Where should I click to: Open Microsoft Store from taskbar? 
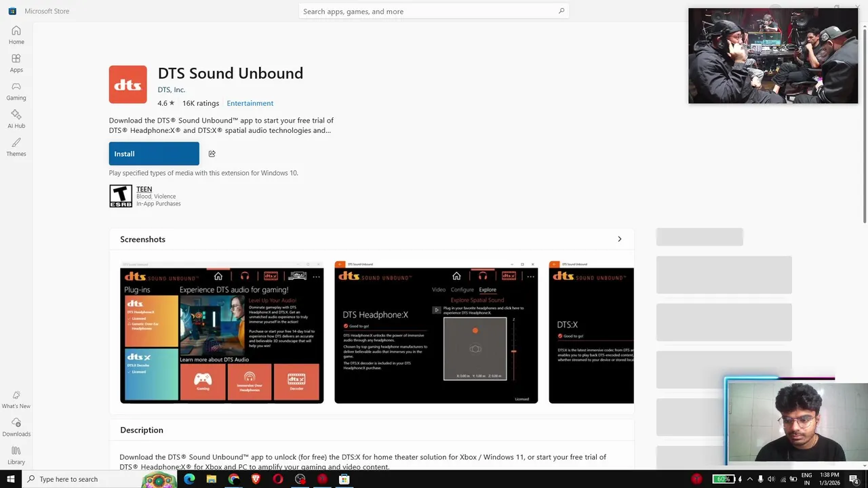point(344,479)
